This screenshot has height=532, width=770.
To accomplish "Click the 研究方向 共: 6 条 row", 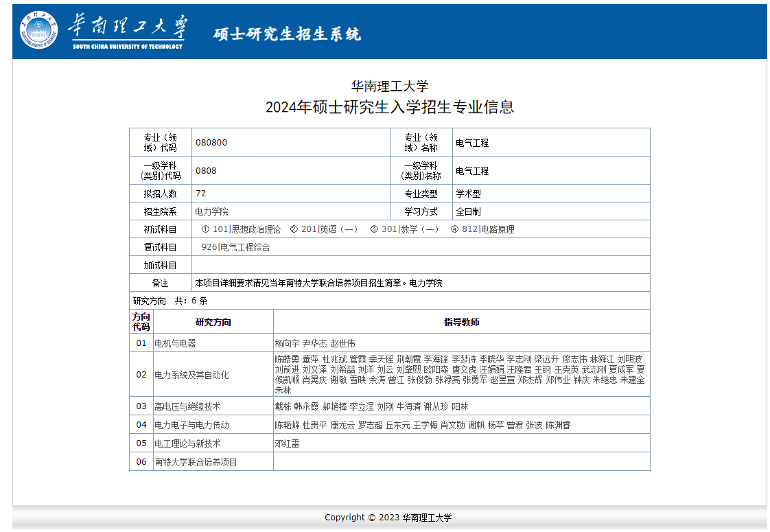I will [x=389, y=301].
